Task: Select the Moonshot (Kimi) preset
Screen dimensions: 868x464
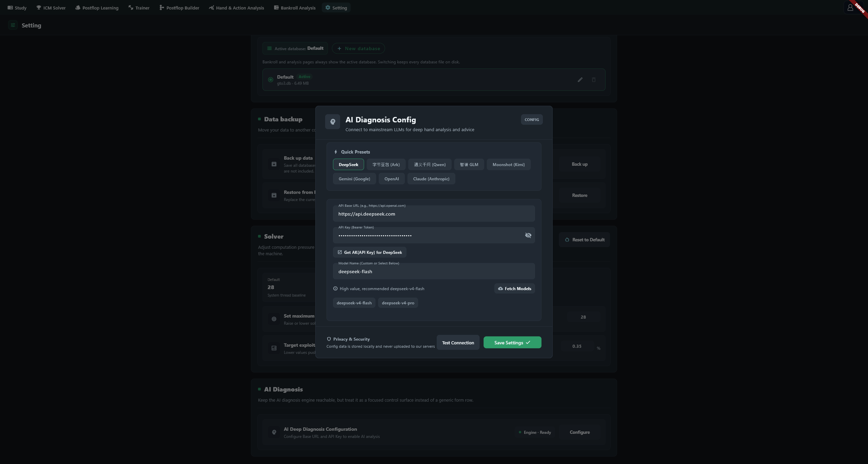Action: (x=509, y=164)
